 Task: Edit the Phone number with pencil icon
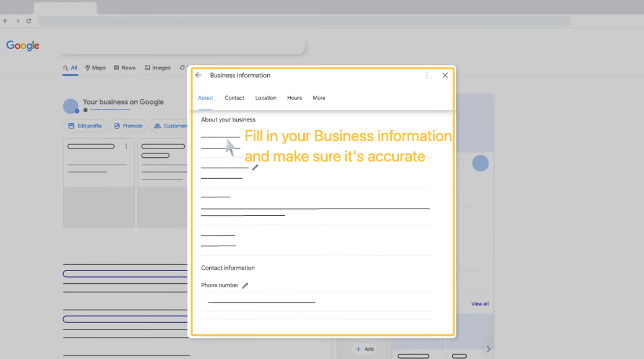pyautogui.click(x=245, y=285)
